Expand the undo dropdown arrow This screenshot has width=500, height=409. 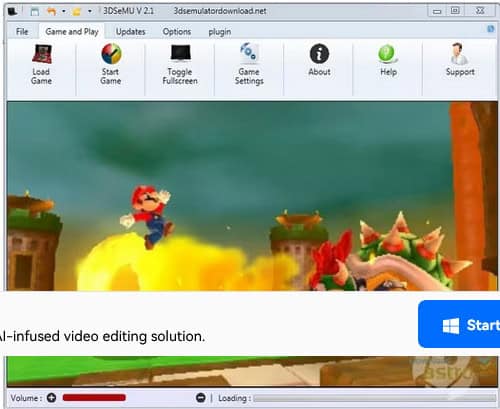coord(63,11)
